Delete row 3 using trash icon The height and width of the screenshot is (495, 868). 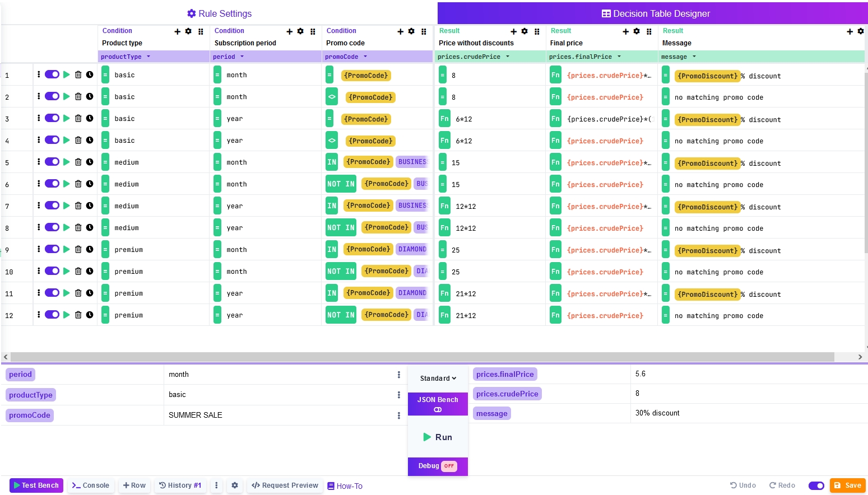pyautogui.click(x=78, y=118)
